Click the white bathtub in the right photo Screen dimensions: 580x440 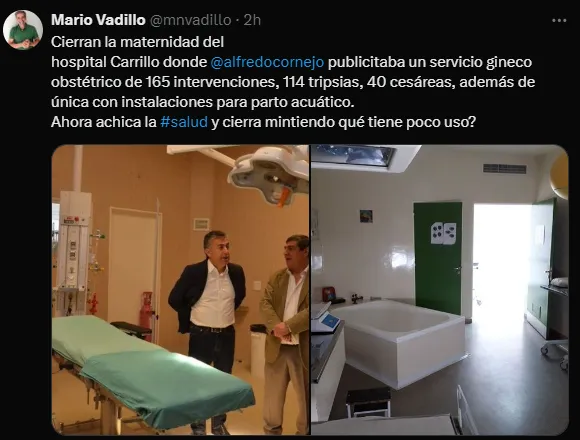click(x=397, y=340)
